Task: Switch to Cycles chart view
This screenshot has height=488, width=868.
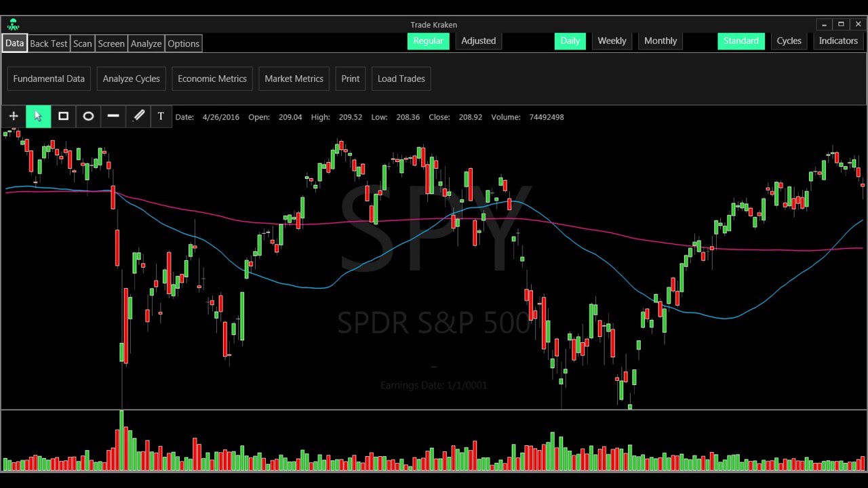Action: click(x=789, y=41)
